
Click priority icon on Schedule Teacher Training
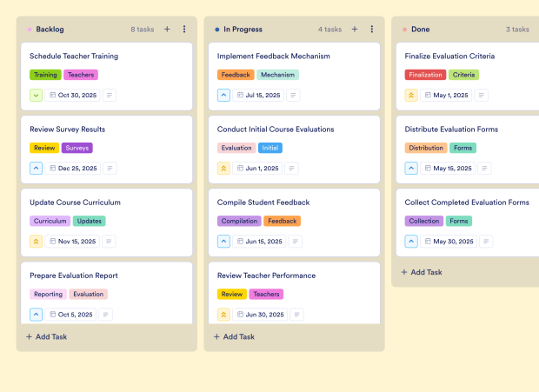pos(36,96)
